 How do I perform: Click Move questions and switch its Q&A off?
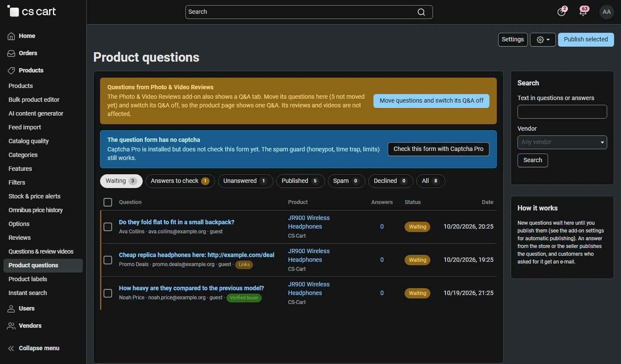click(432, 101)
